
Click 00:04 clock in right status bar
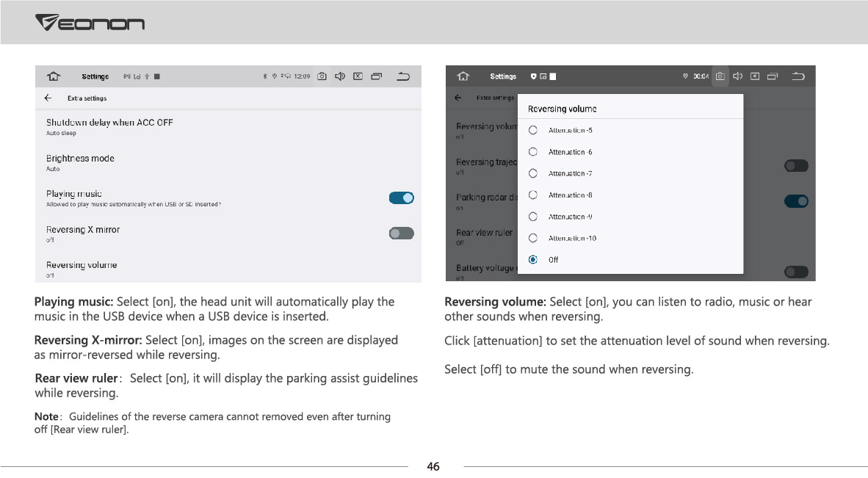pyautogui.click(x=701, y=76)
